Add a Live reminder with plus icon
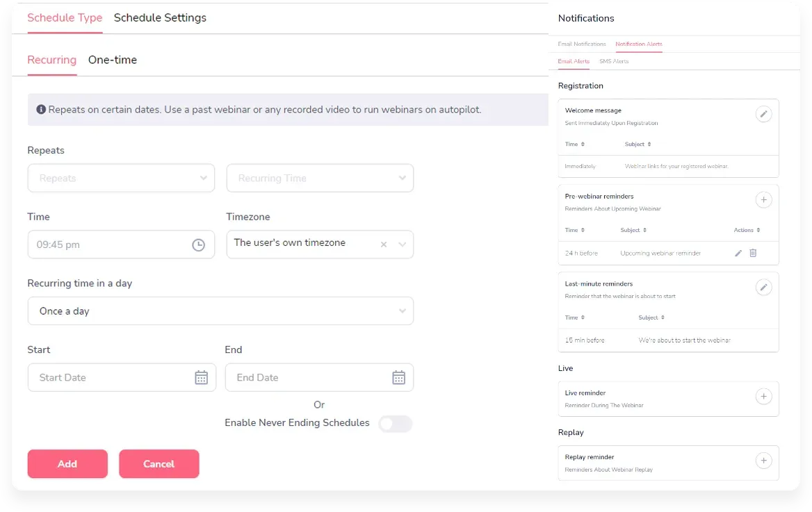The image size is (812, 512). tap(763, 397)
